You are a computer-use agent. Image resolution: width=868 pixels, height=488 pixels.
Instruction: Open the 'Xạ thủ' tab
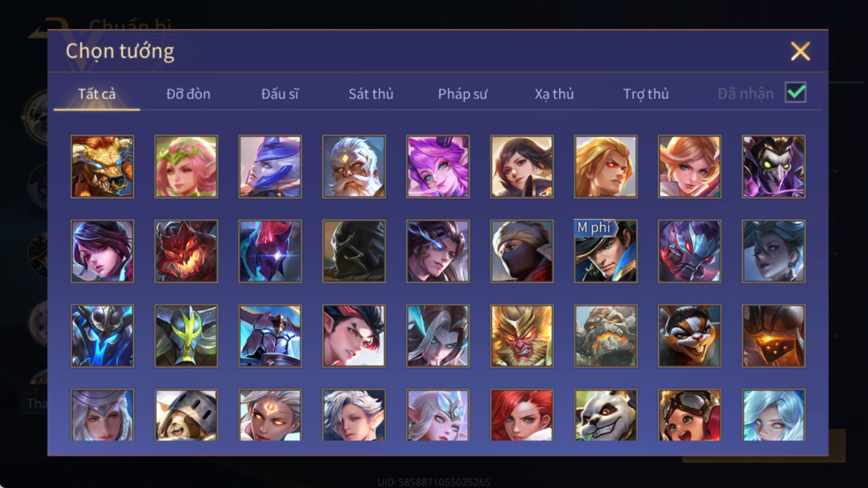tap(554, 95)
